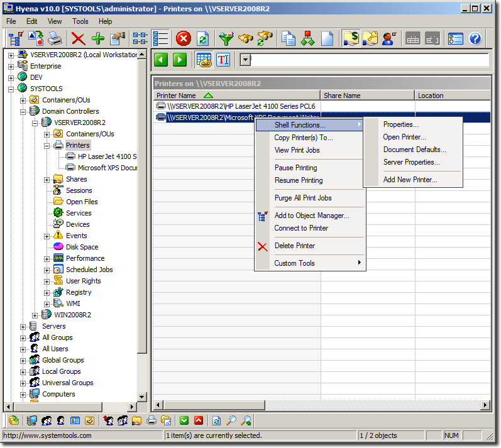Expand the Events tree node

click(x=47, y=236)
